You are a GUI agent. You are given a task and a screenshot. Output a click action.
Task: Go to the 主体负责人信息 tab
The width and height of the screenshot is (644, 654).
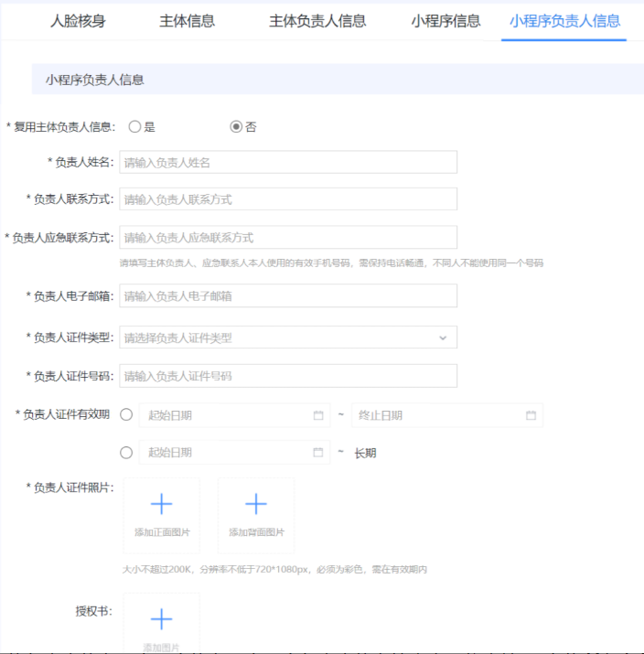point(317,21)
